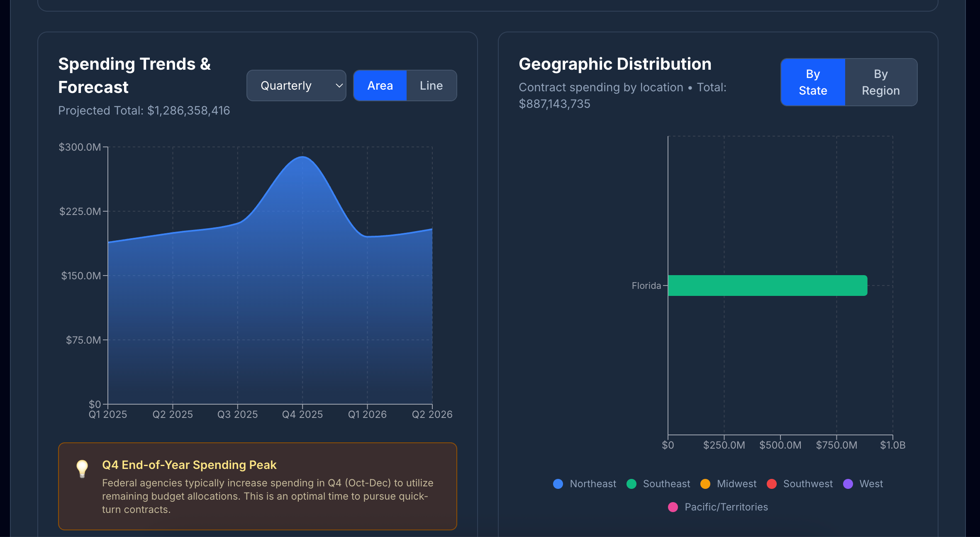Click the Southeast green legend dot
This screenshot has width=980, height=537.
pyautogui.click(x=631, y=484)
